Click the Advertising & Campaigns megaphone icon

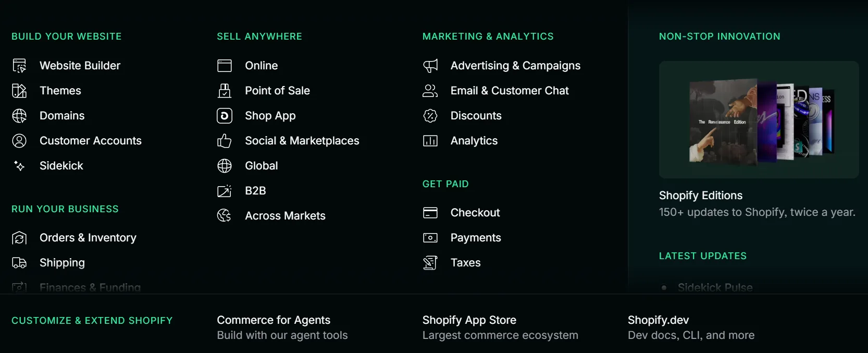tap(430, 66)
